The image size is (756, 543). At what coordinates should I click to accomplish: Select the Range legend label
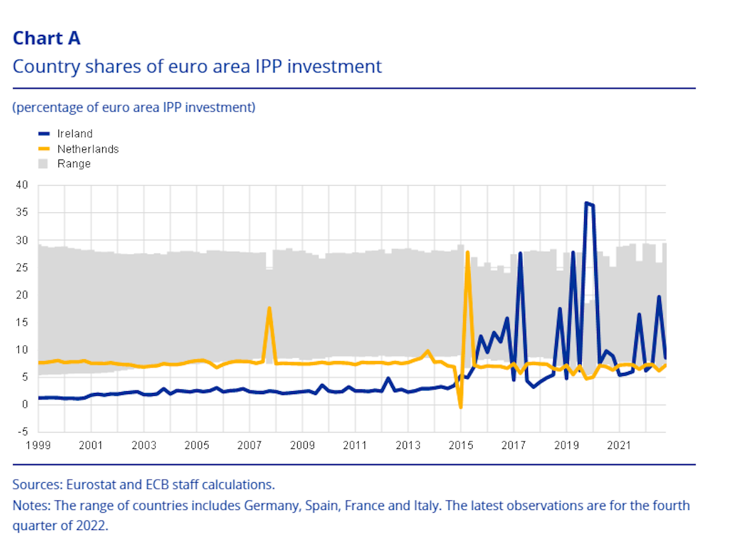tap(74, 164)
